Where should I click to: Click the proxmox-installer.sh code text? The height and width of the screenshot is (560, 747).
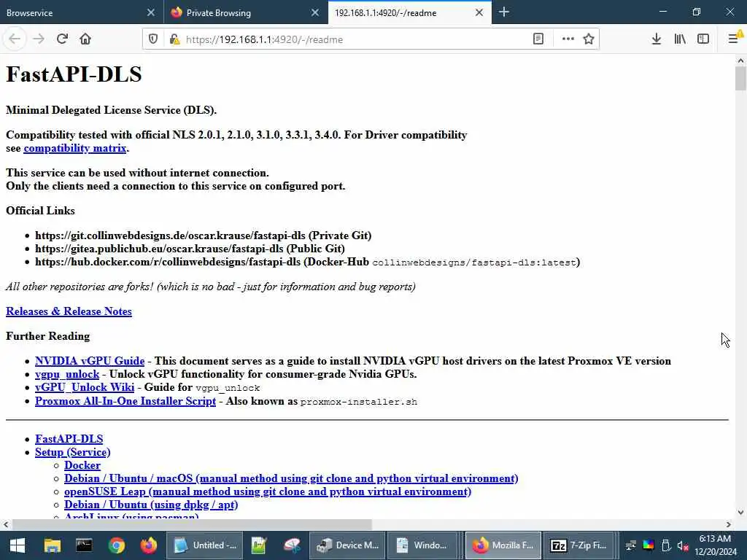coord(359,402)
